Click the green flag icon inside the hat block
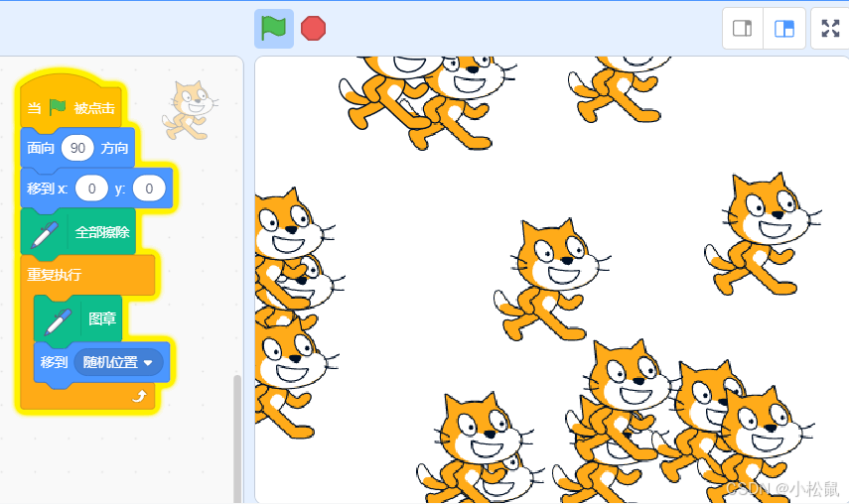Screen dimensions: 849x504 [x=58, y=107]
